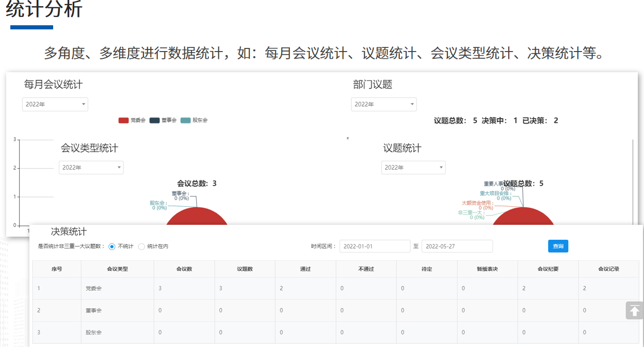Image resolution: width=644 pixels, height=347 pixels.
Task: Click the 董事会 cell in the table
Action: click(x=117, y=310)
